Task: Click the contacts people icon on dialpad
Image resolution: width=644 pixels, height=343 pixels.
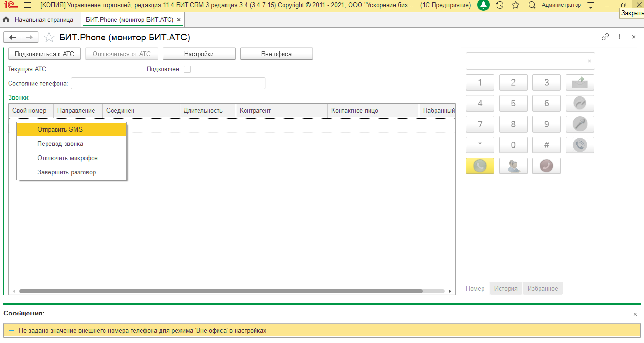Action: coord(513,166)
